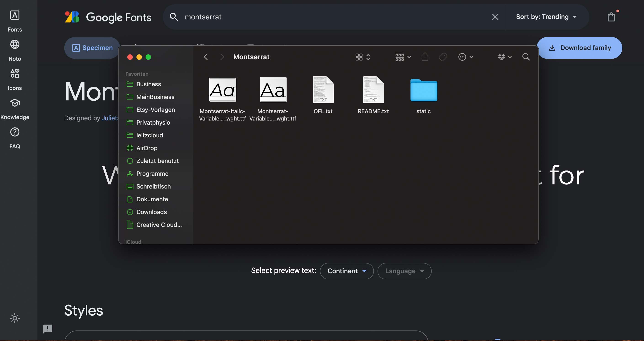
Task: Open the Icons section in left rail
Action: (x=15, y=79)
